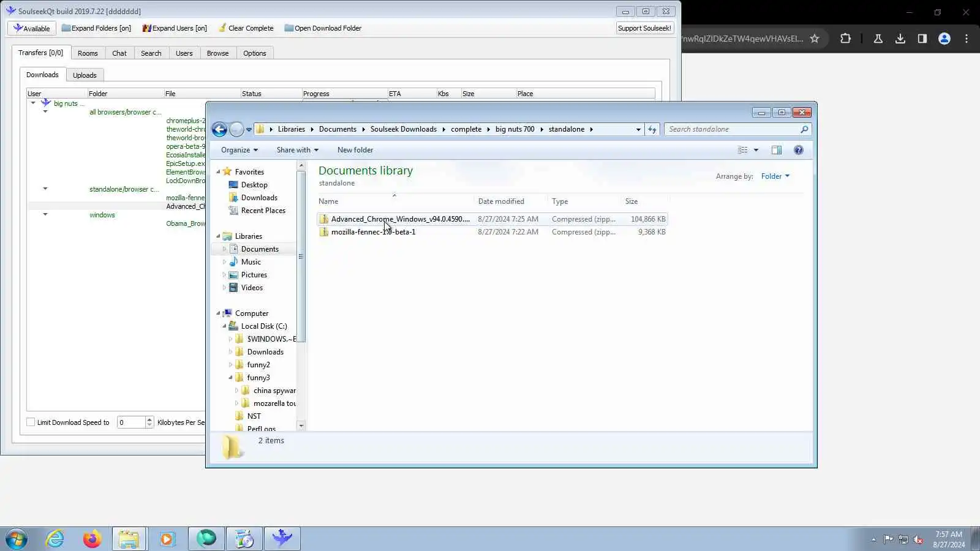The height and width of the screenshot is (551, 980).
Task: Select the china spyware folder in tree
Action: point(274,391)
